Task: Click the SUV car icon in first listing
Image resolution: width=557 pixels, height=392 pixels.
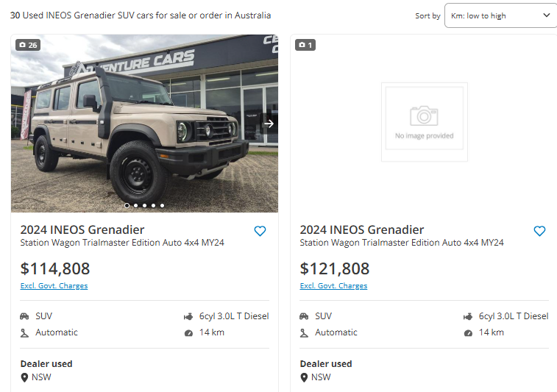Action: 24,316
